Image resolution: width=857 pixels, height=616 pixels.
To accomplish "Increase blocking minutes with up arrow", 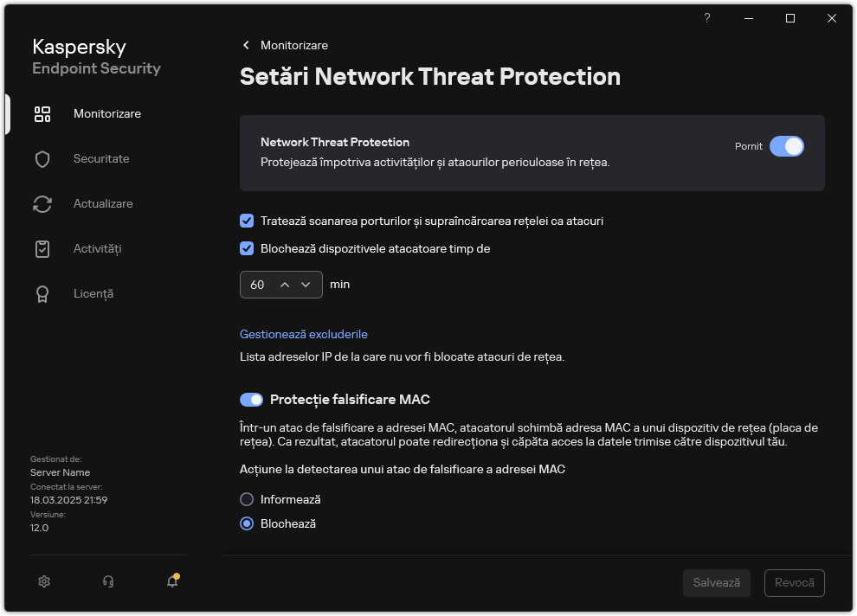I will point(285,284).
